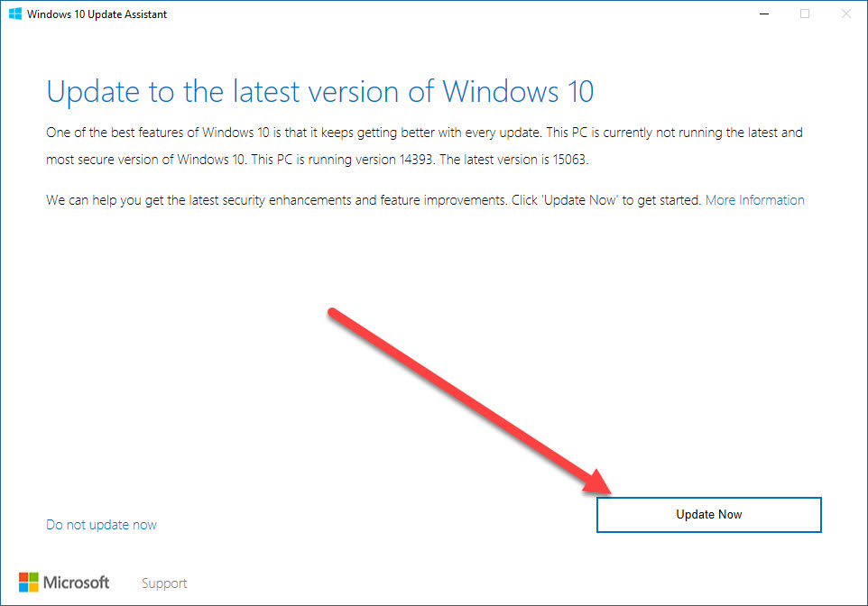Screen dimensions: 868x606
Task: Click the words most secure version of Windows 10
Action: coord(145,160)
